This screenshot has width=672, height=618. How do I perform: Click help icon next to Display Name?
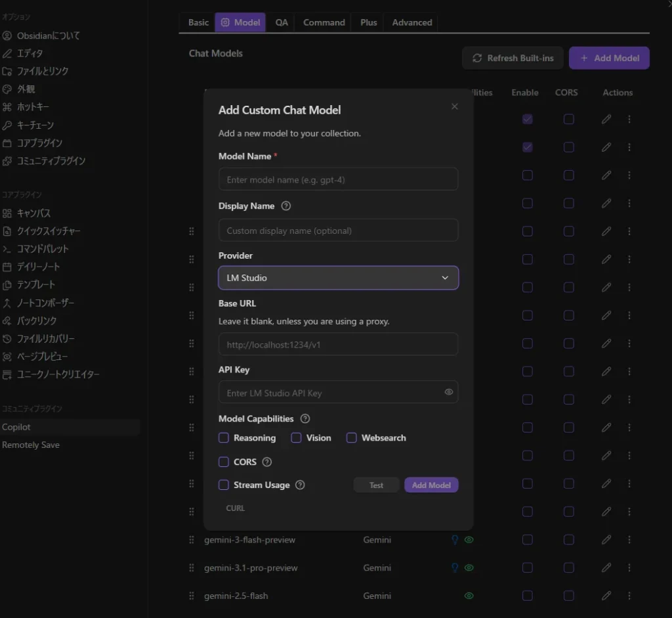pos(286,206)
